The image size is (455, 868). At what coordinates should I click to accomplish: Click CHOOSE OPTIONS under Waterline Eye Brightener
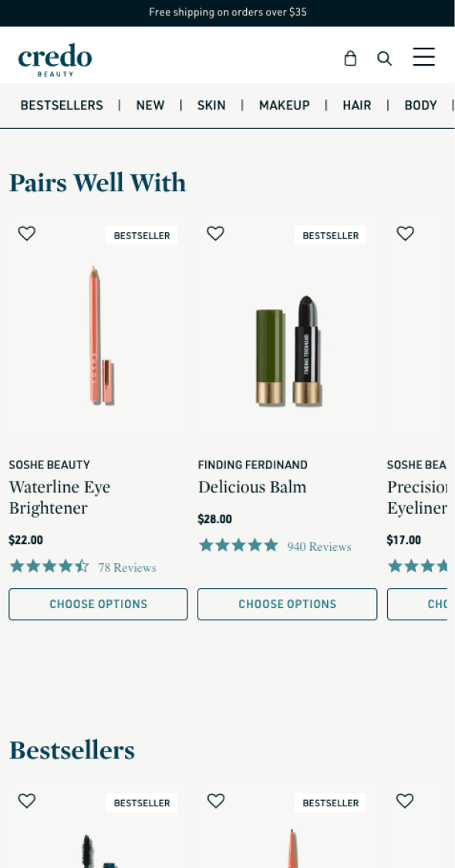click(x=98, y=604)
